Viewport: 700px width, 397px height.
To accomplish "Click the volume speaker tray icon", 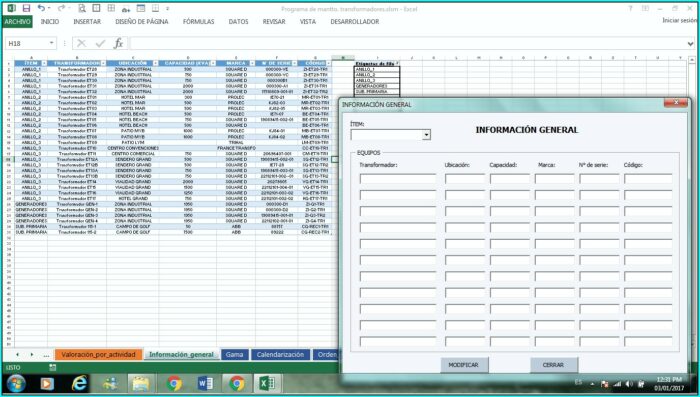I will (629, 384).
